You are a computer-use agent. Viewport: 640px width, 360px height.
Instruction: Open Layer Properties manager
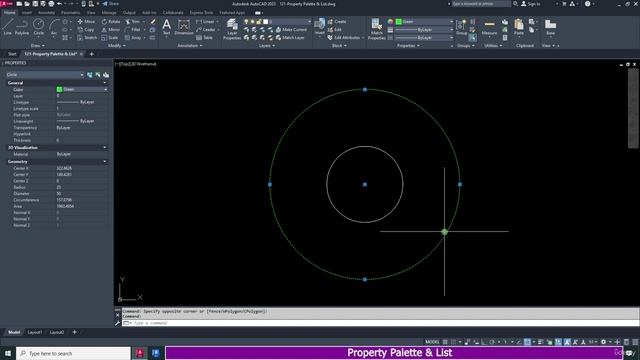click(232, 29)
